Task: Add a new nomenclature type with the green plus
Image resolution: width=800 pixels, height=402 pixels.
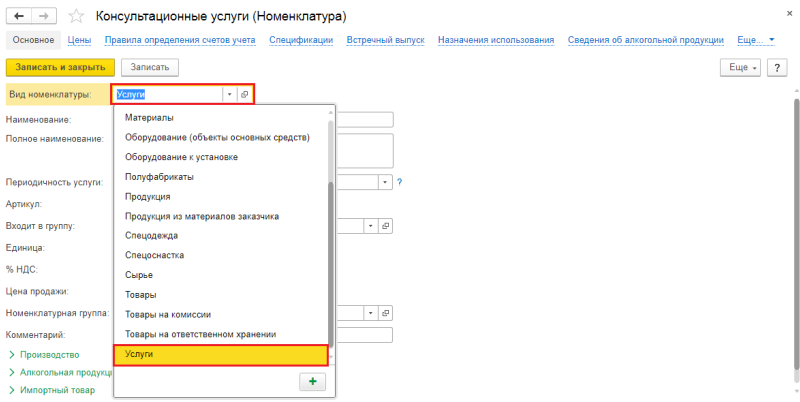Action: pos(313,382)
